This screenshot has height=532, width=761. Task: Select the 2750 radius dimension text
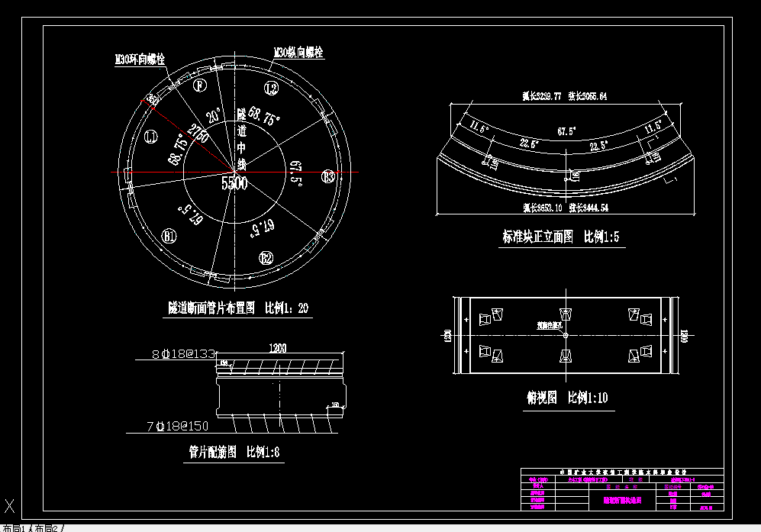pyautogui.click(x=198, y=134)
